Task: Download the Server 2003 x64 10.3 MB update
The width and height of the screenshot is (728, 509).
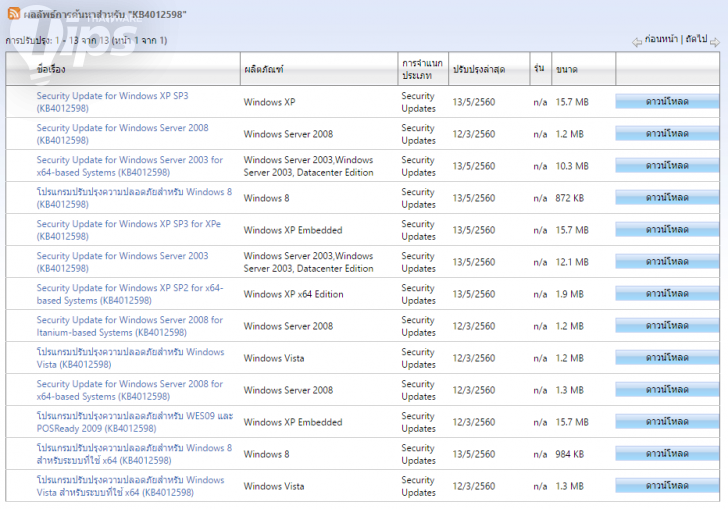Action: pos(667,165)
